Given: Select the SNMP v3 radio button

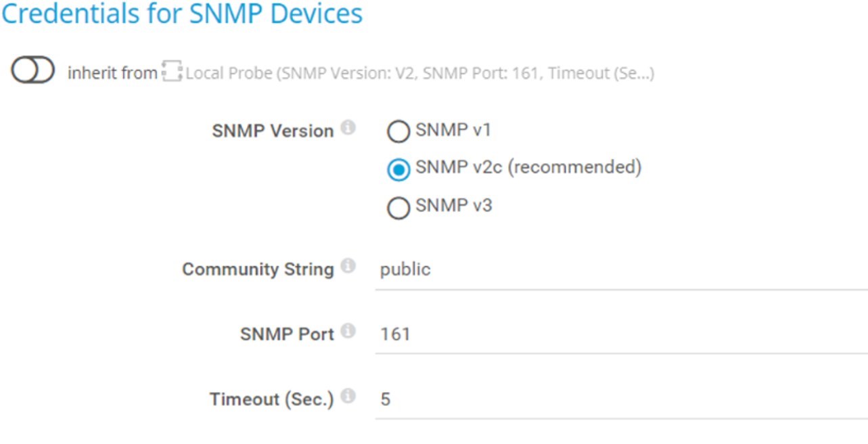Looking at the screenshot, I should coord(398,208).
